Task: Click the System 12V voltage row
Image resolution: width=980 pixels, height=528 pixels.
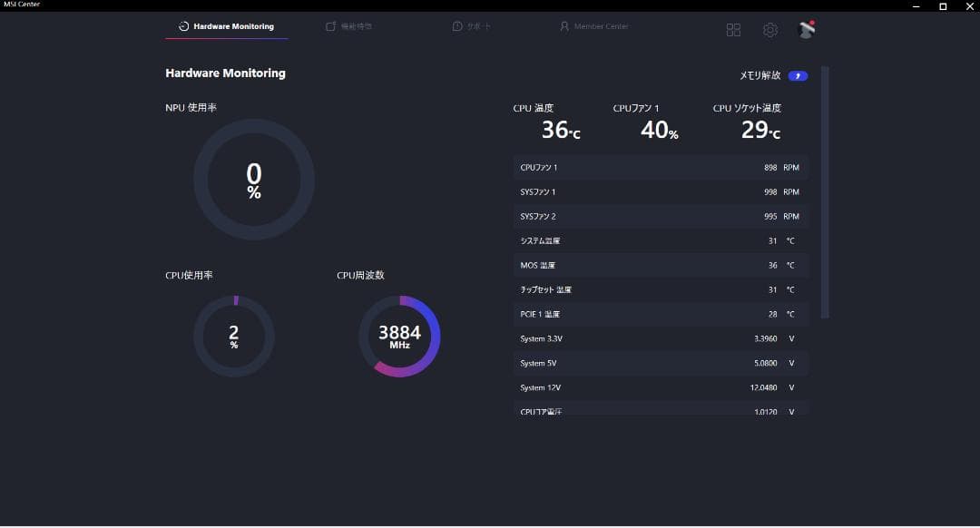Action: 660,387
